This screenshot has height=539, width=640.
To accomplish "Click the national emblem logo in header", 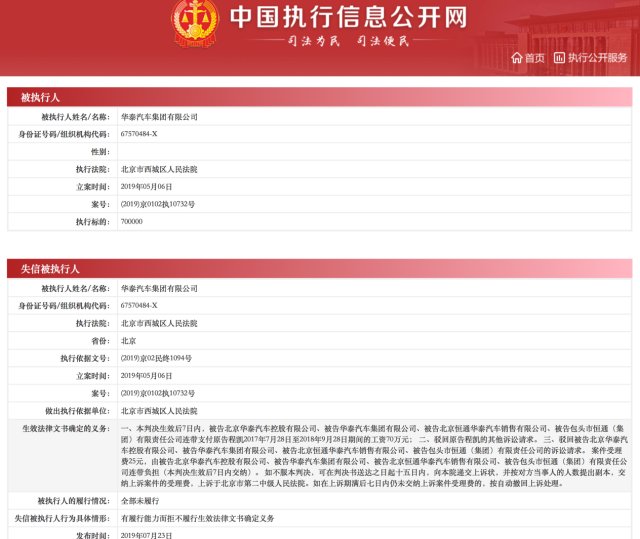I will 195,22.
